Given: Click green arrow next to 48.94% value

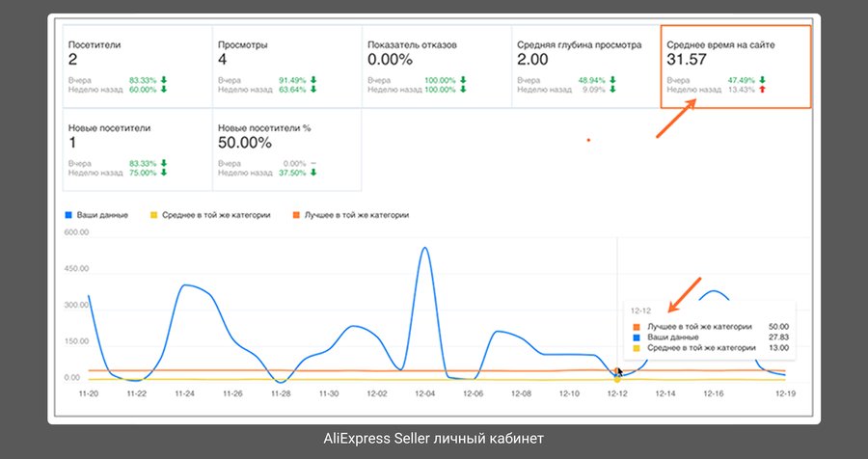Looking at the screenshot, I should [x=612, y=80].
